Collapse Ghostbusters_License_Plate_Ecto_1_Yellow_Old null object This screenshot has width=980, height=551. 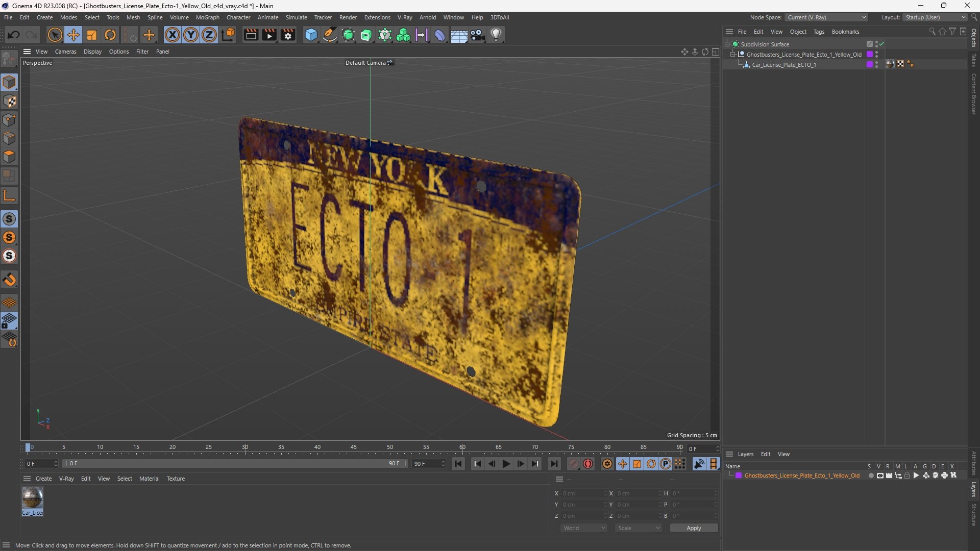733,55
